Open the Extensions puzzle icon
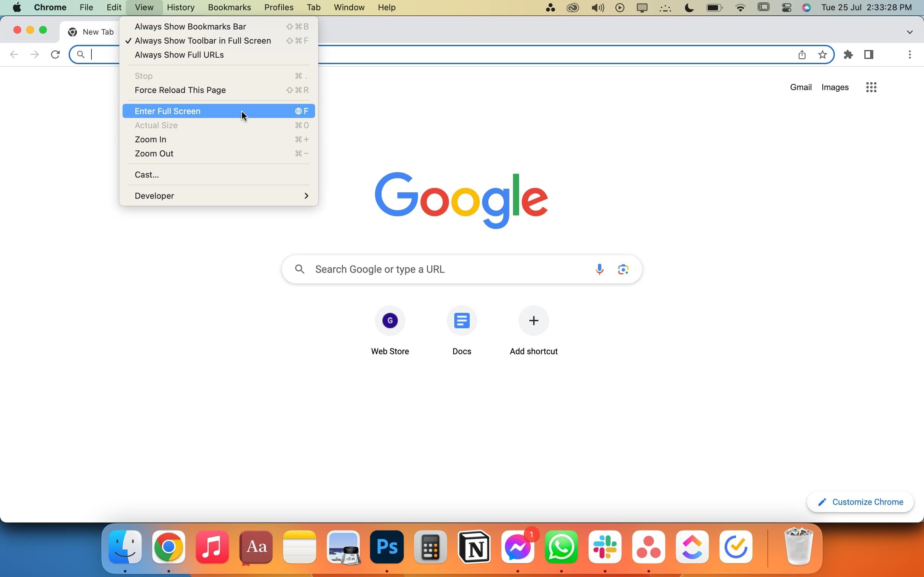This screenshot has height=577, width=924. [x=848, y=54]
